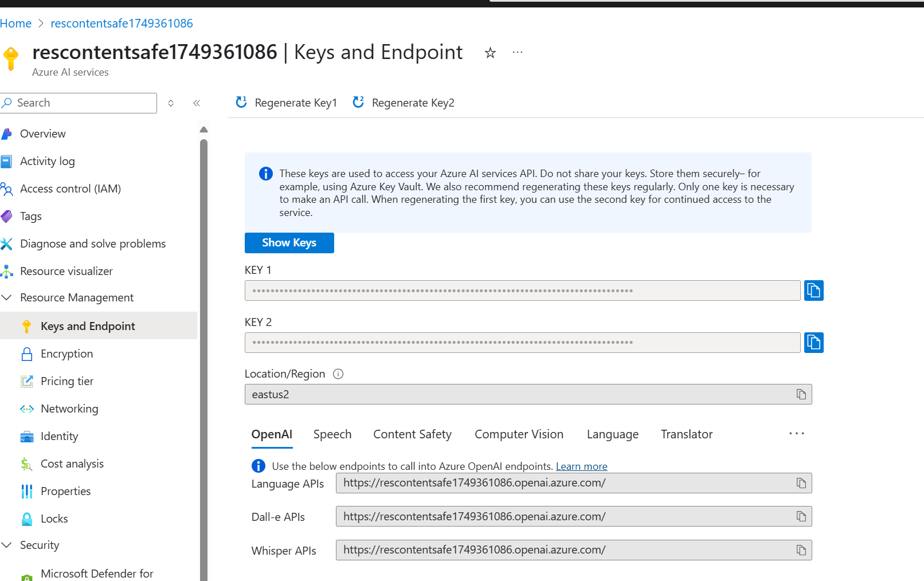This screenshot has height=581, width=924.
Task: Open Location/Region info tooltip
Action: point(338,374)
